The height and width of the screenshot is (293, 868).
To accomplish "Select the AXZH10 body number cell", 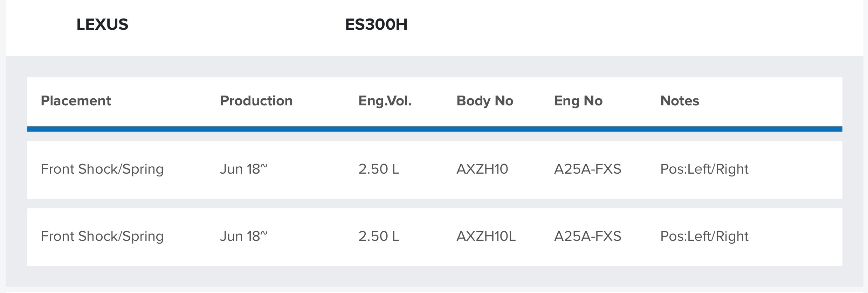I will click(482, 169).
